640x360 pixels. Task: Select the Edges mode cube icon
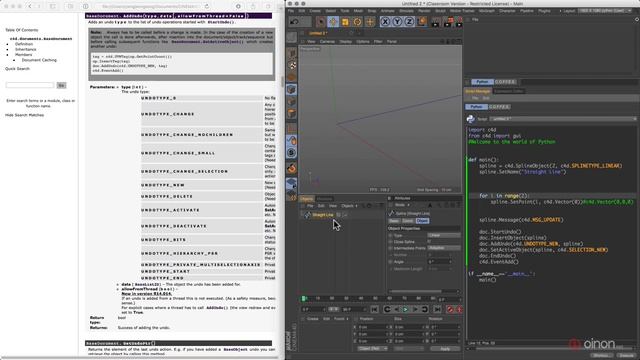coord(291,102)
